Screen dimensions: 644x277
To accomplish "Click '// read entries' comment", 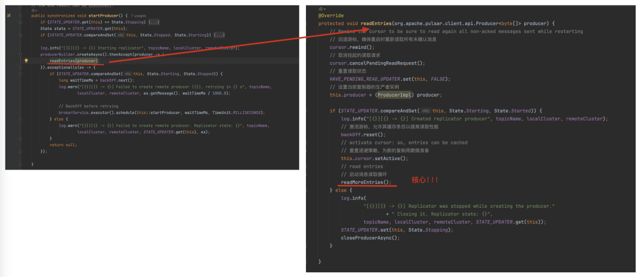I will point(362,167).
